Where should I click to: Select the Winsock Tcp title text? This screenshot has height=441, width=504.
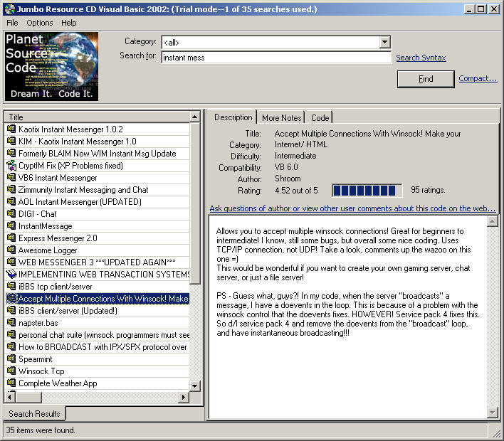[x=41, y=371]
